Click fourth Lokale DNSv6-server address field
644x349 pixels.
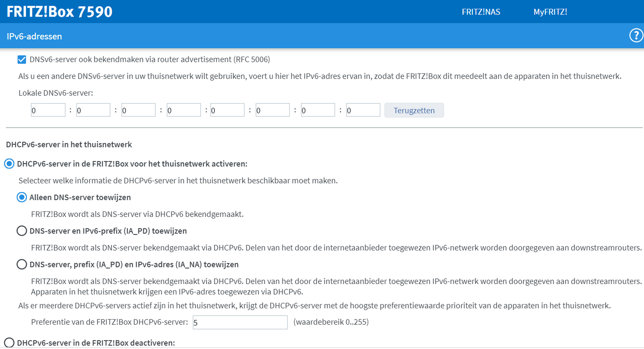coord(183,110)
